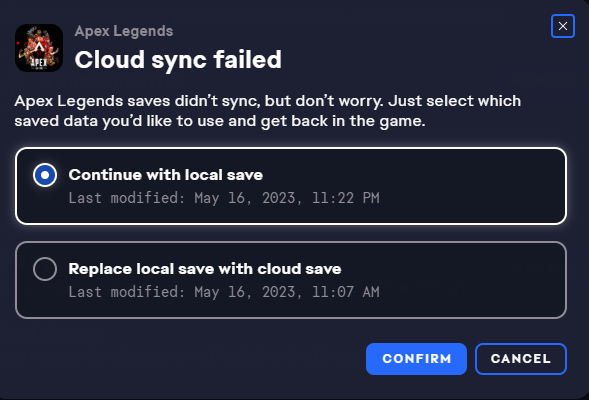Screen dimensions: 589x400
Task: Choose the highlighted local save option card
Action: 291,186
